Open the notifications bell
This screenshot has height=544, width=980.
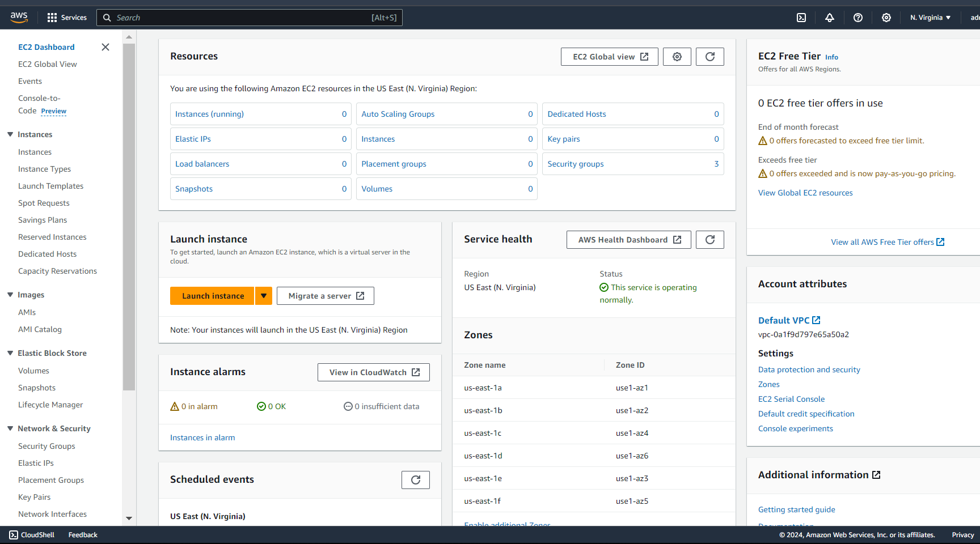830,18
